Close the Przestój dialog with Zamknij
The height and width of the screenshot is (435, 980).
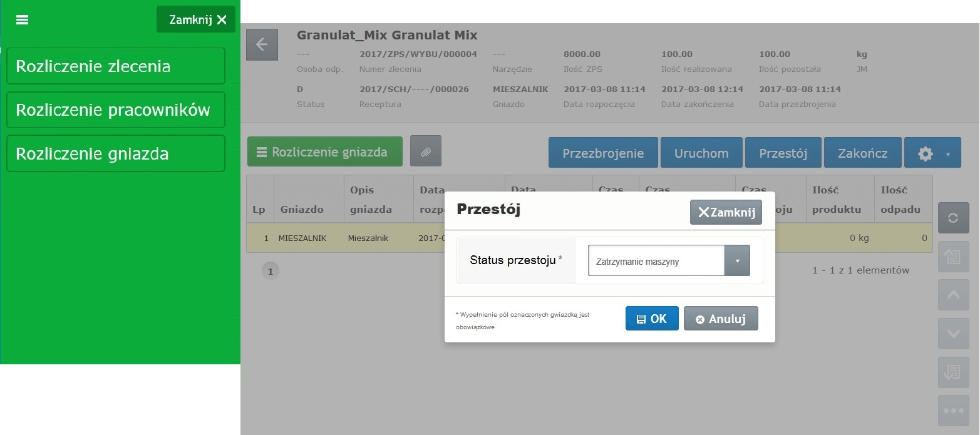click(726, 212)
